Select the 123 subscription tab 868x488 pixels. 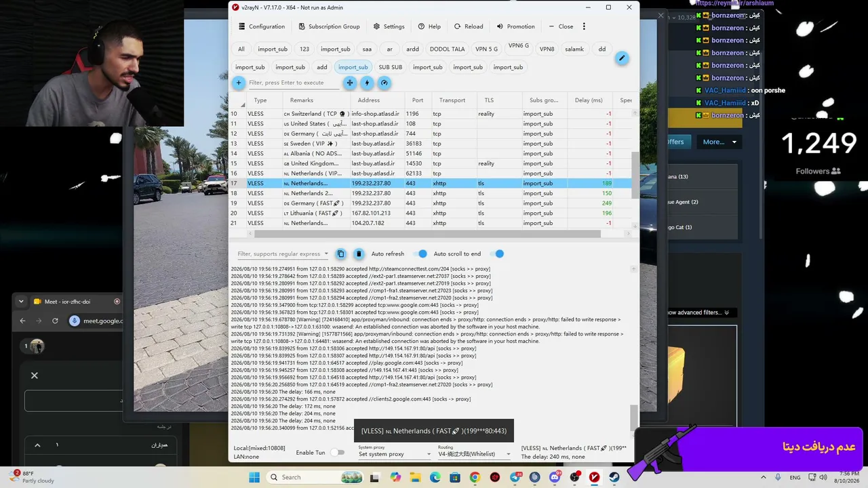(x=304, y=49)
